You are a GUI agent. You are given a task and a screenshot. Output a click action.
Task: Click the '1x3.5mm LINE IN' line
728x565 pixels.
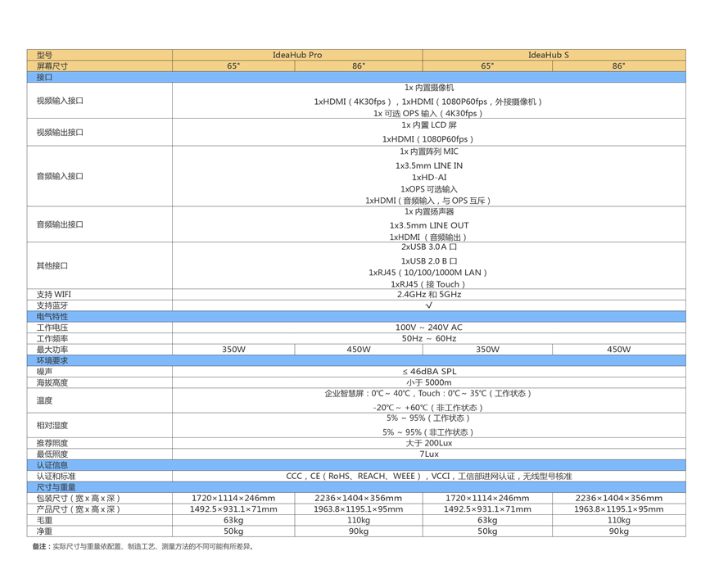coord(429,165)
